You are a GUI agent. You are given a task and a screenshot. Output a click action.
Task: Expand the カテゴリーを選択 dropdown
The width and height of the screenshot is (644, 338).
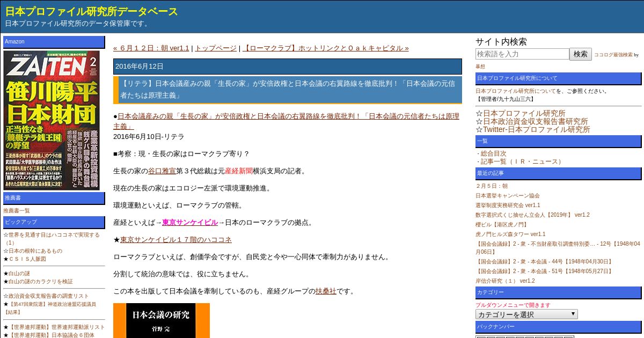tap(526, 314)
